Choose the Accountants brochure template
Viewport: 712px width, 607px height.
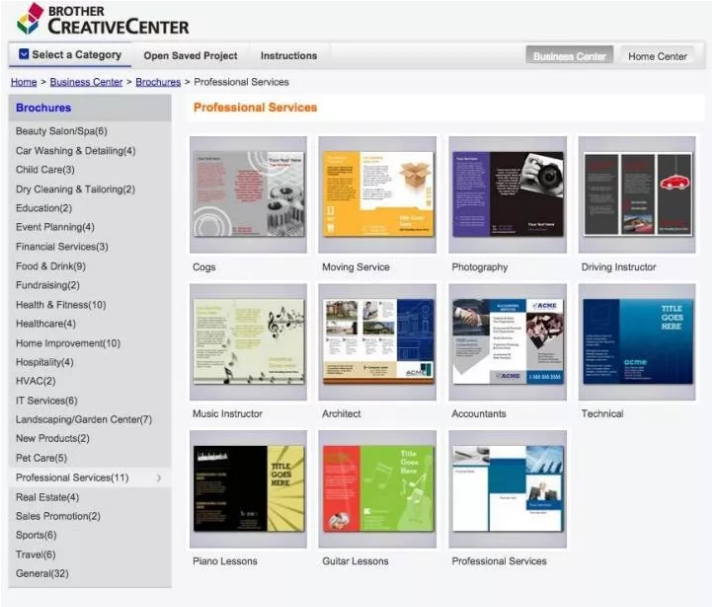click(507, 341)
